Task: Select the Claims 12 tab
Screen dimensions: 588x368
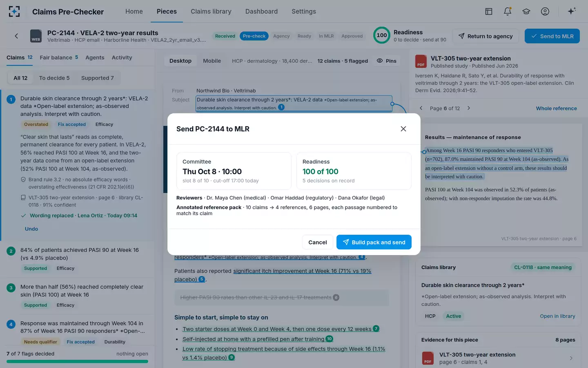Action: pos(20,57)
